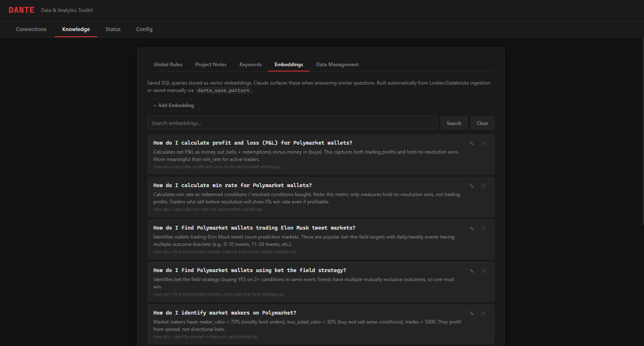
Task: Edit the market makers embedding
Action: [471, 313]
